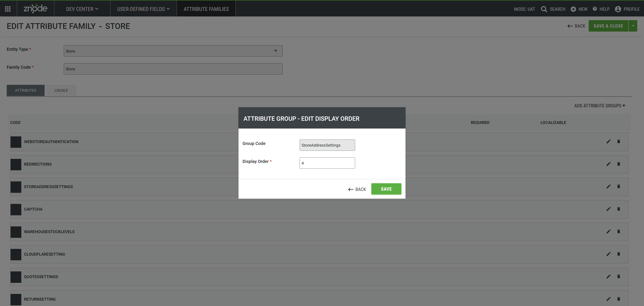Open the Entity Type dropdown

click(173, 51)
